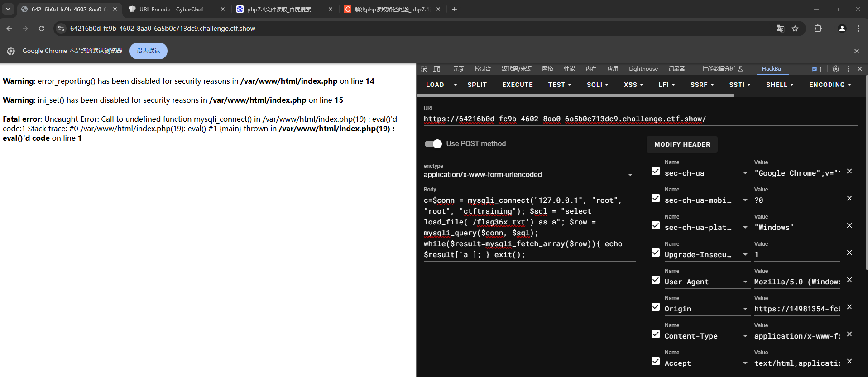Switch to the 控制台 console tab
Viewport: 868px width, 377px height.
483,69
